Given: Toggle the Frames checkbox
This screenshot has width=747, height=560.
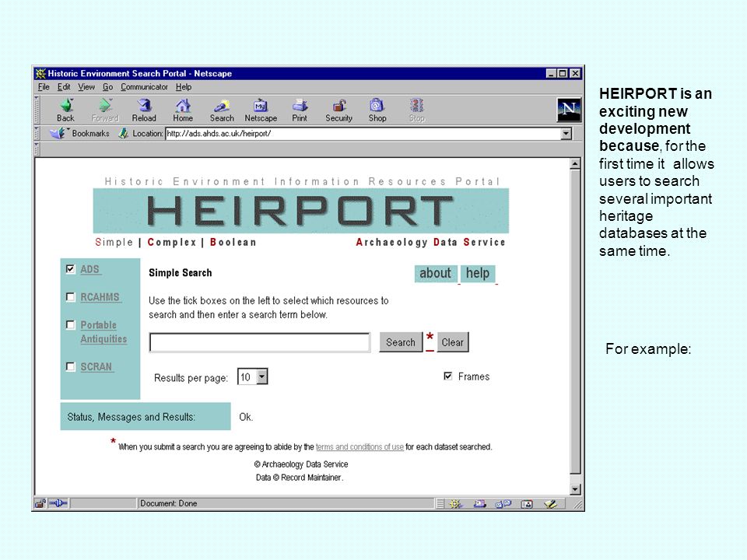Looking at the screenshot, I should [448, 376].
